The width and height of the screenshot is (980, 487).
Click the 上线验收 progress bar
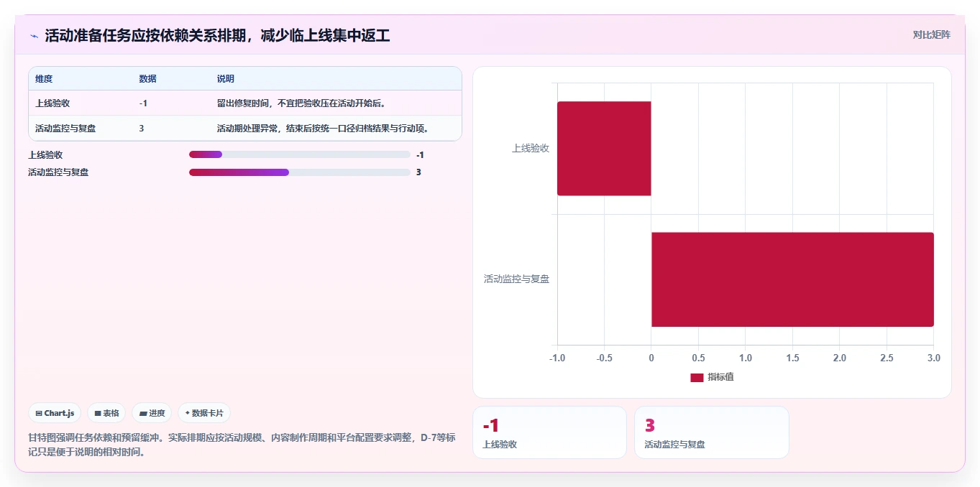click(x=299, y=154)
